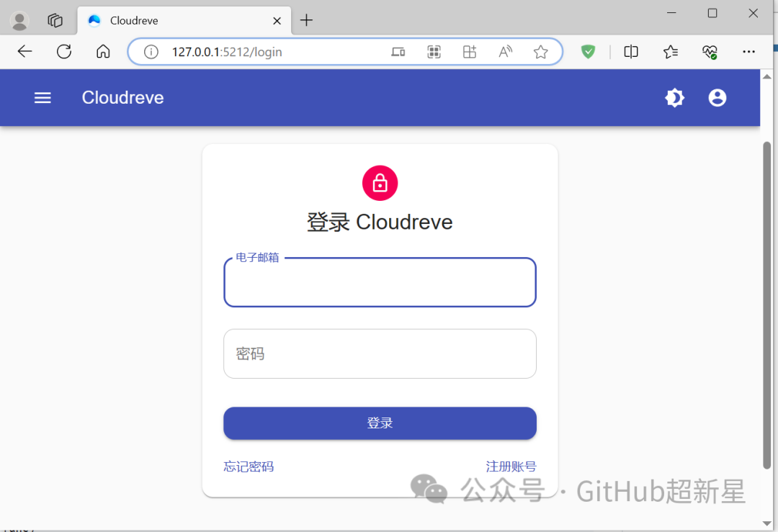Image resolution: width=778 pixels, height=532 pixels.
Task: Toggle dark mode with brightness icon
Action: (x=674, y=98)
